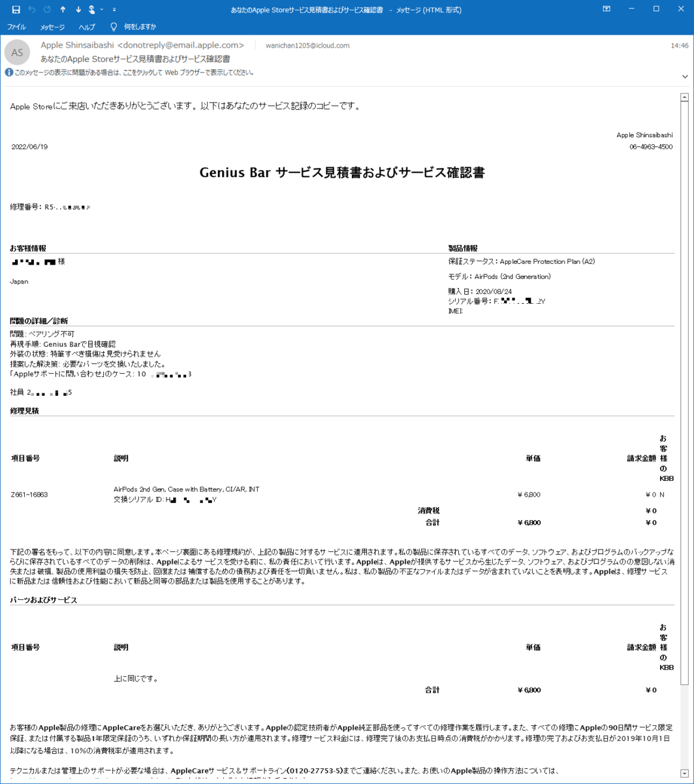Viewport: 694px width, 784px height.
Task: Click 購入日: 2020/08/24 text
Action: coord(480,291)
